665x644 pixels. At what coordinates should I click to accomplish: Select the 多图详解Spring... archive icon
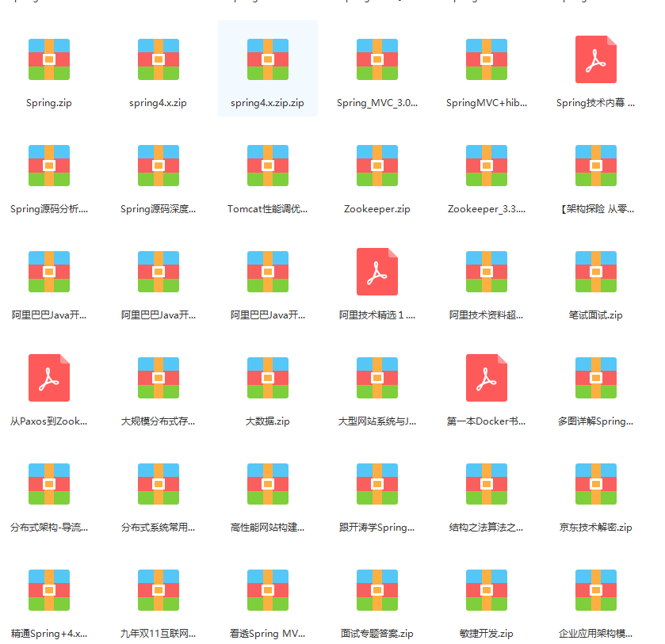point(596,378)
